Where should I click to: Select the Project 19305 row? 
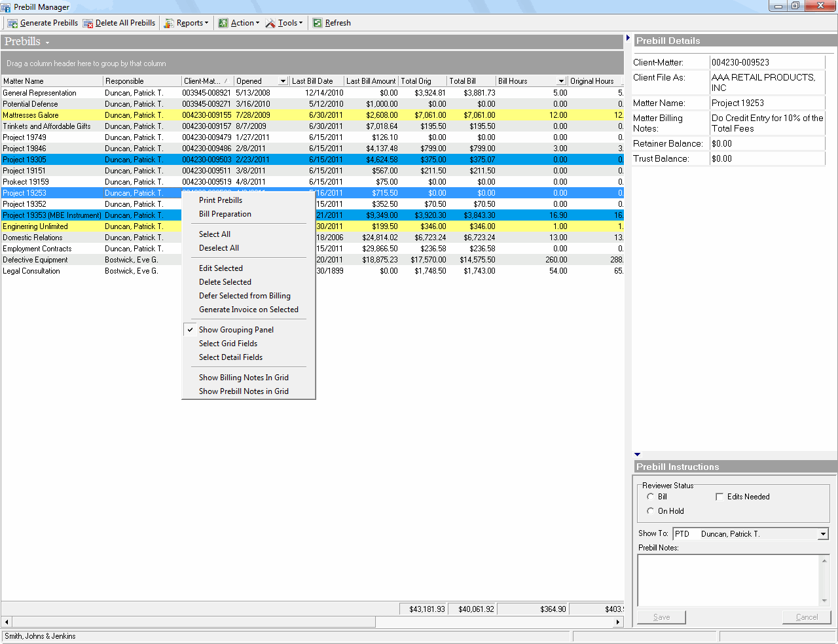point(312,160)
